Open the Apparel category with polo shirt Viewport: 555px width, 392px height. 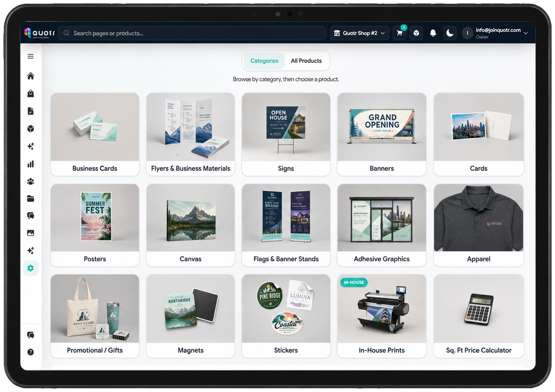pos(479,225)
